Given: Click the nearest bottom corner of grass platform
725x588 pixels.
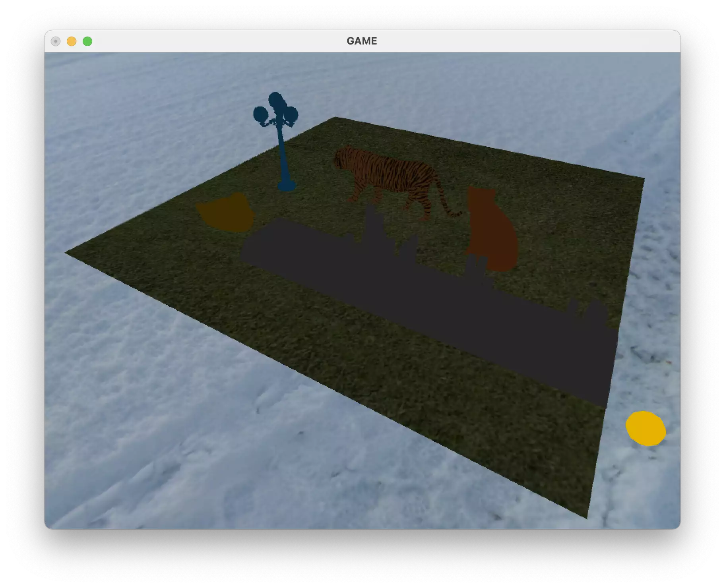Looking at the screenshot, I should [x=586, y=517].
